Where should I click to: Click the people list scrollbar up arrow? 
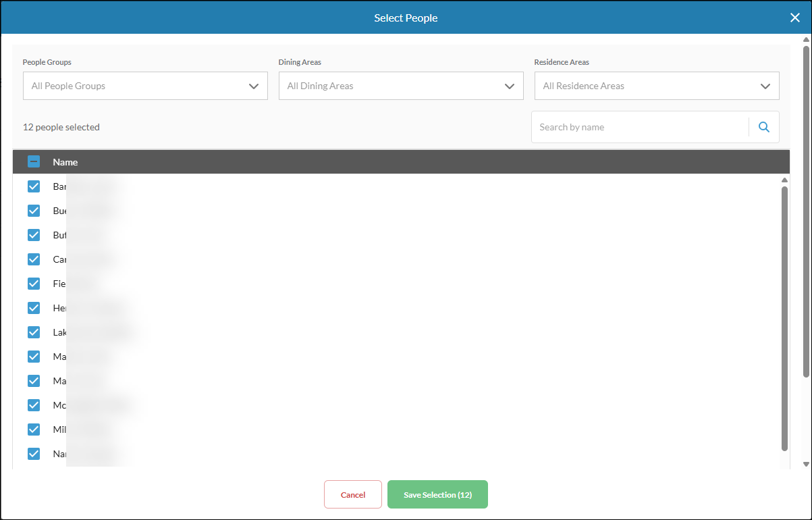click(x=784, y=180)
